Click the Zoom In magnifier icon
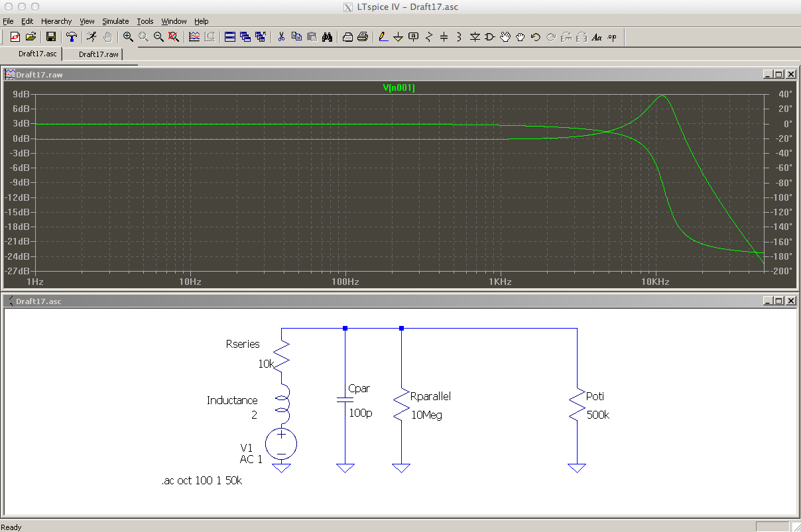The image size is (801, 532). pyautogui.click(x=127, y=37)
